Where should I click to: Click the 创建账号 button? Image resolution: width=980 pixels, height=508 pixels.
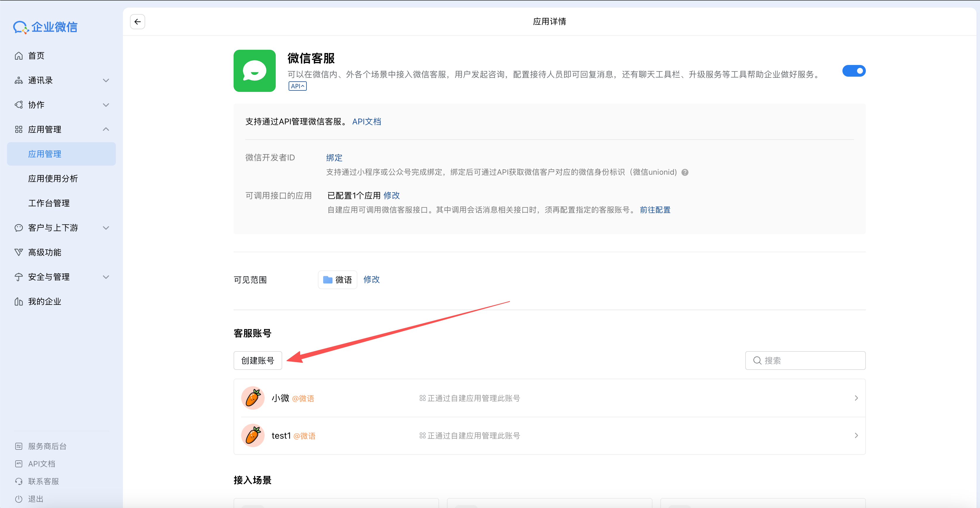[x=258, y=361]
